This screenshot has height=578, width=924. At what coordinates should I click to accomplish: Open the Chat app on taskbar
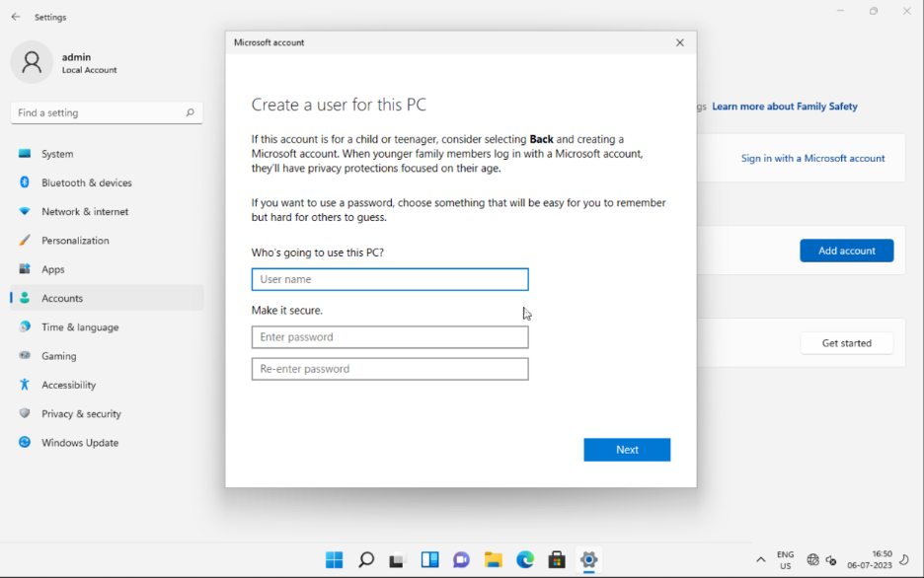click(461, 560)
